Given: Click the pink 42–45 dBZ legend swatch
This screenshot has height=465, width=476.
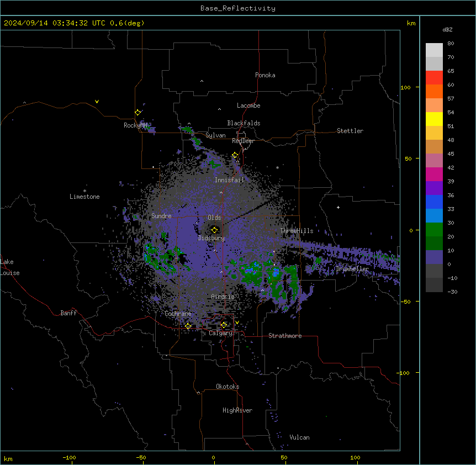Looking at the screenshot, I should coord(434,161).
